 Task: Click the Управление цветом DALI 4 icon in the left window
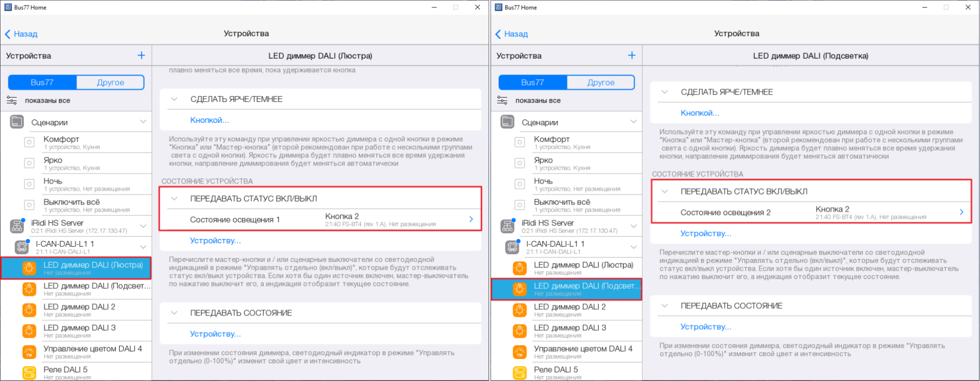pyautogui.click(x=29, y=352)
